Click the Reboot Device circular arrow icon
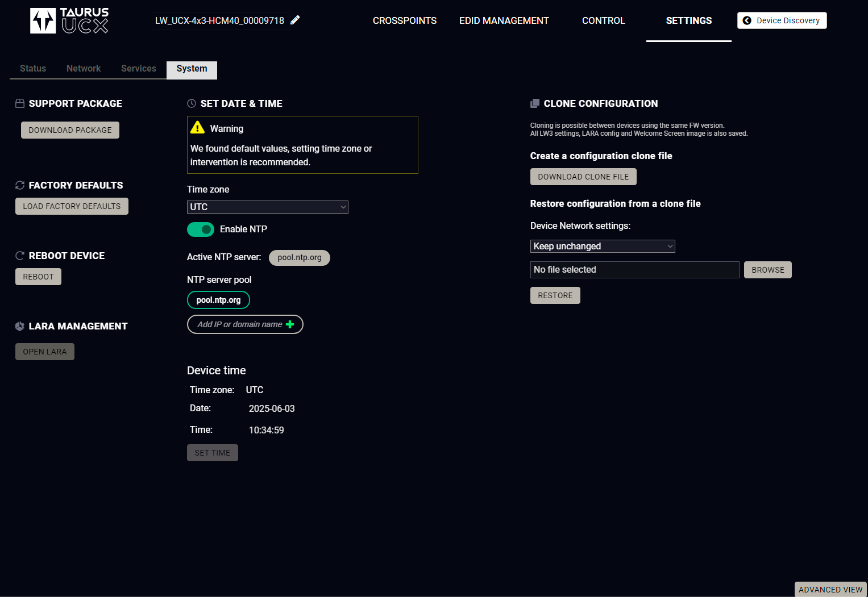This screenshot has height=597, width=868. pos(20,256)
